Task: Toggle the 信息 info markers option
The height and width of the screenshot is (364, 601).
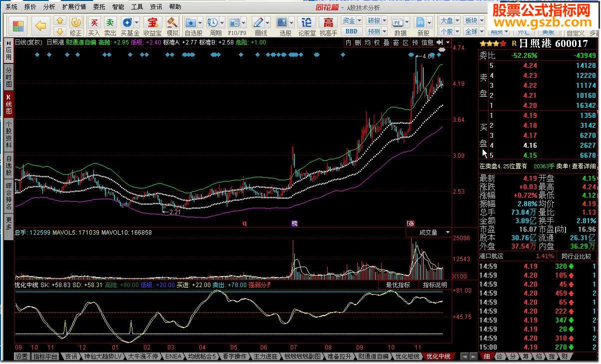Action: coord(427,42)
